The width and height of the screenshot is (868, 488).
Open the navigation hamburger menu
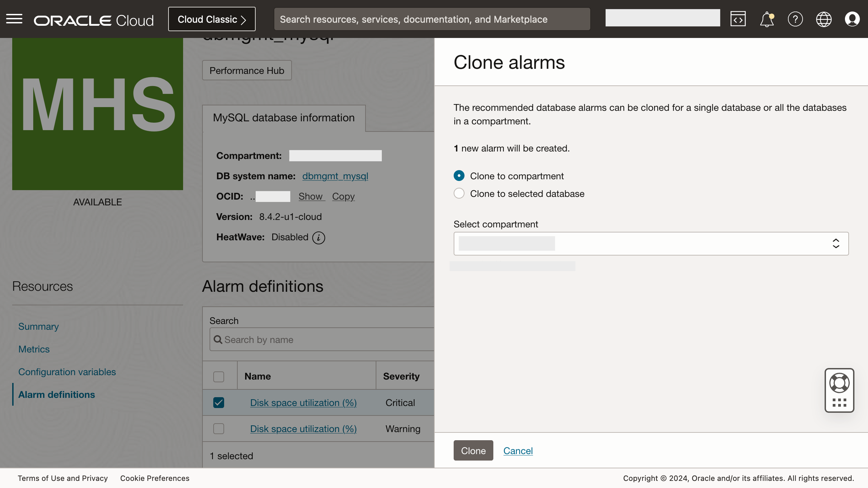pos(14,19)
